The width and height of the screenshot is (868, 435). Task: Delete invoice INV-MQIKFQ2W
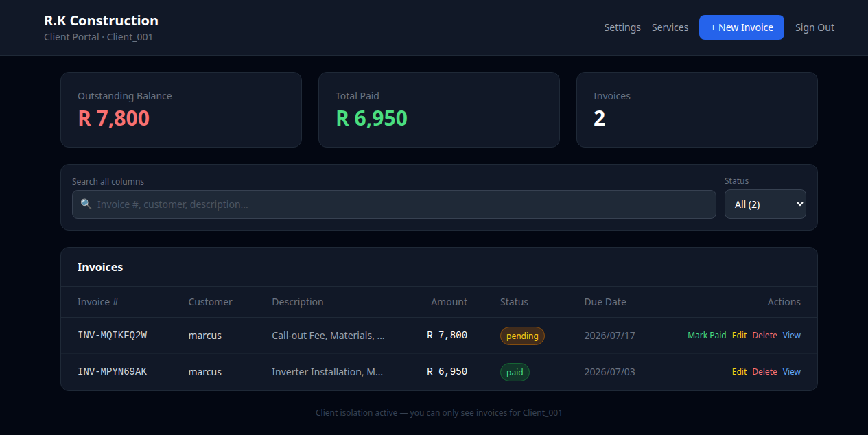click(x=764, y=336)
